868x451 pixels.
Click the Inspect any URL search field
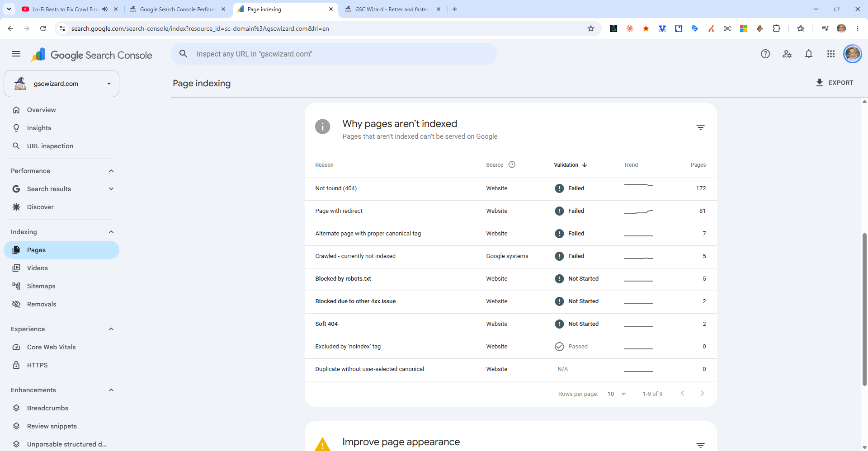334,54
